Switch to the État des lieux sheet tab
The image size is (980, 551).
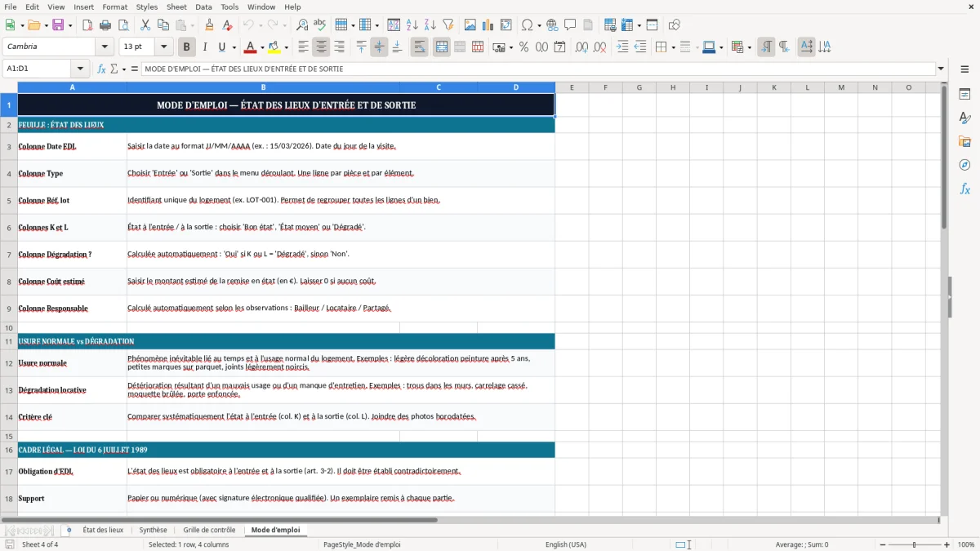[103, 531]
